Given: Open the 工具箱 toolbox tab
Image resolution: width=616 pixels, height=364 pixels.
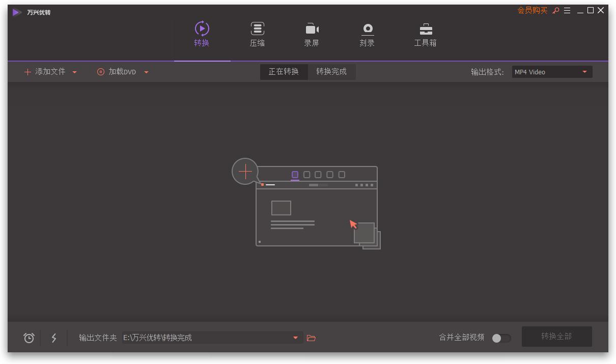Looking at the screenshot, I should pos(425,35).
